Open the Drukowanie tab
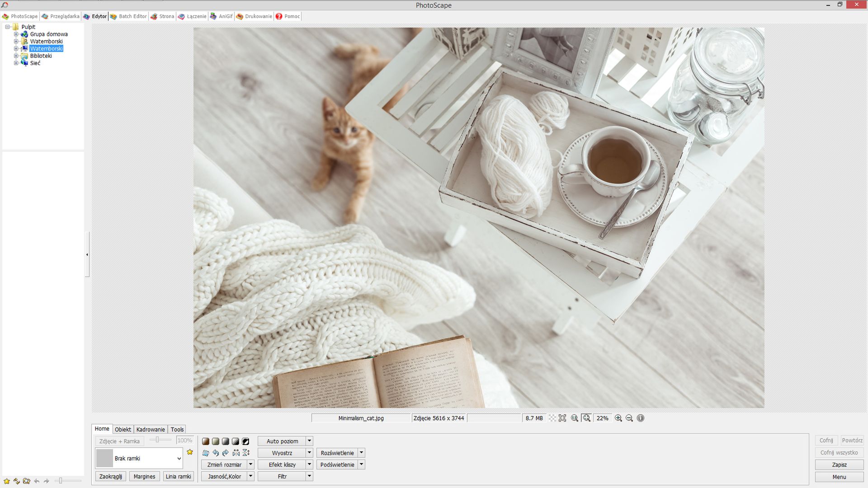Viewport: 868px width, 488px height. (254, 16)
